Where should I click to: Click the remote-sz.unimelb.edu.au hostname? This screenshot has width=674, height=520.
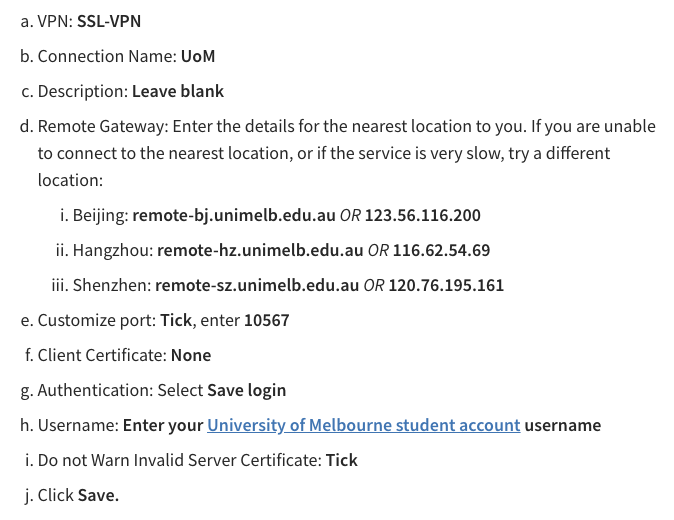tap(257, 285)
